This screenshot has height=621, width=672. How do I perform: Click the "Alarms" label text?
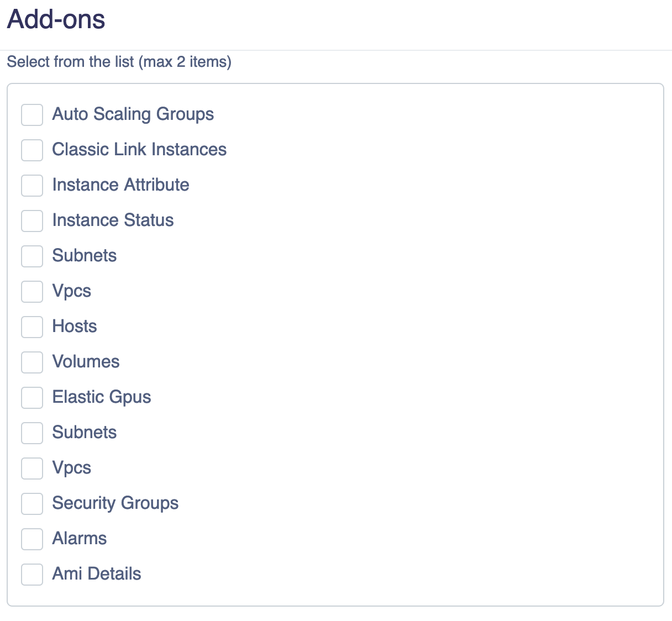80,538
